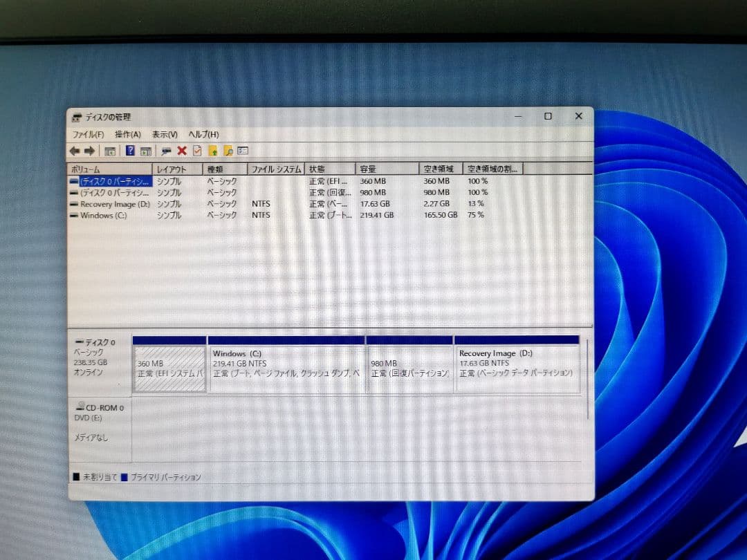Screen dimensions: 747x560
Task: Click the forward navigation arrow icon
Action: [x=88, y=151]
